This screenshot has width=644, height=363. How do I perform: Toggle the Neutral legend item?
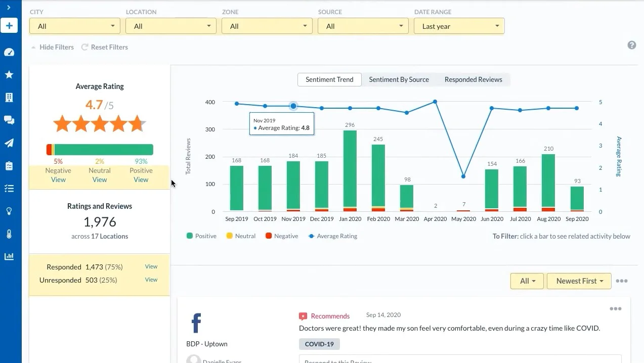point(241,236)
